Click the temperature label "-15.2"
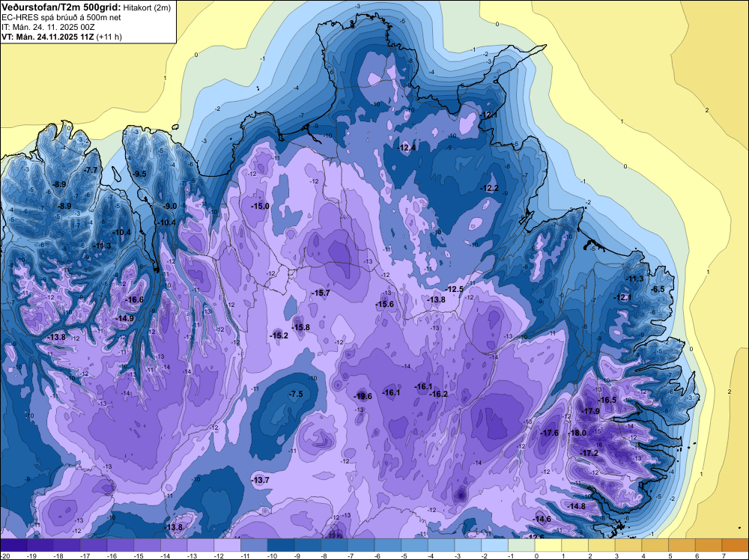 [279, 335]
